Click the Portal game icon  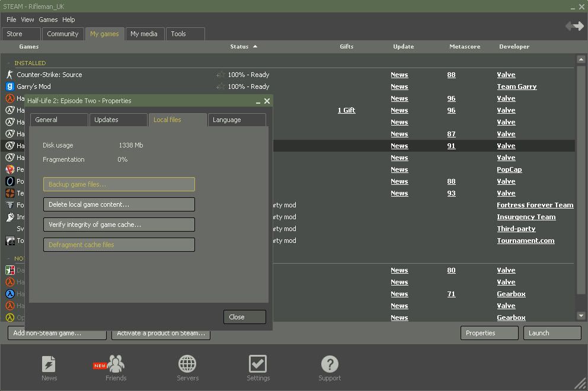coord(9,181)
